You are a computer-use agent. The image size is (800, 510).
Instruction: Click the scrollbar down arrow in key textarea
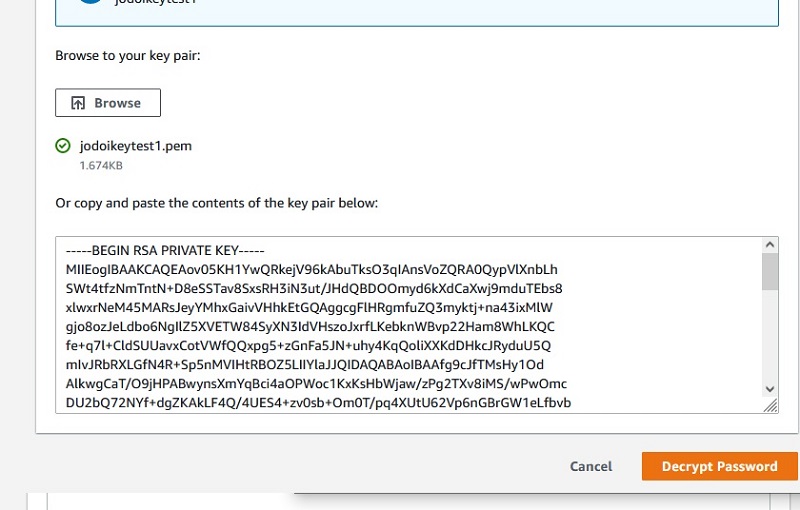click(x=769, y=388)
